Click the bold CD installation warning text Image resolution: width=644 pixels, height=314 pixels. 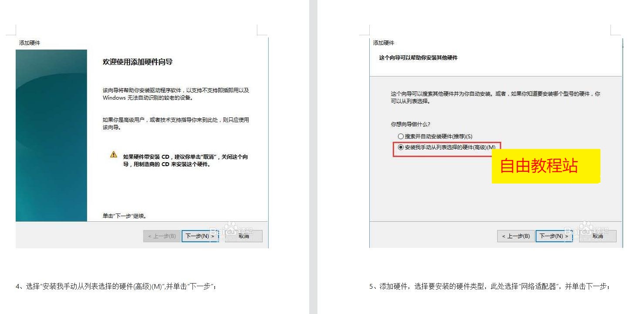[x=185, y=160]
